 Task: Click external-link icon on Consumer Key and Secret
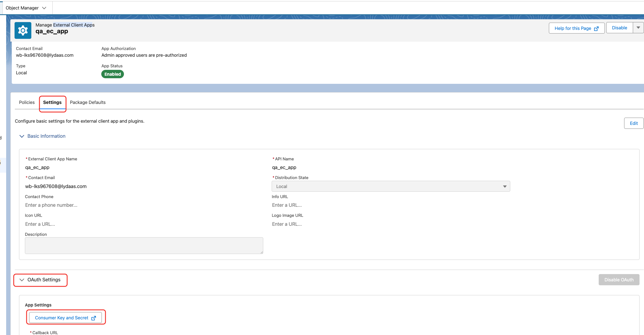tap(94, 318)
